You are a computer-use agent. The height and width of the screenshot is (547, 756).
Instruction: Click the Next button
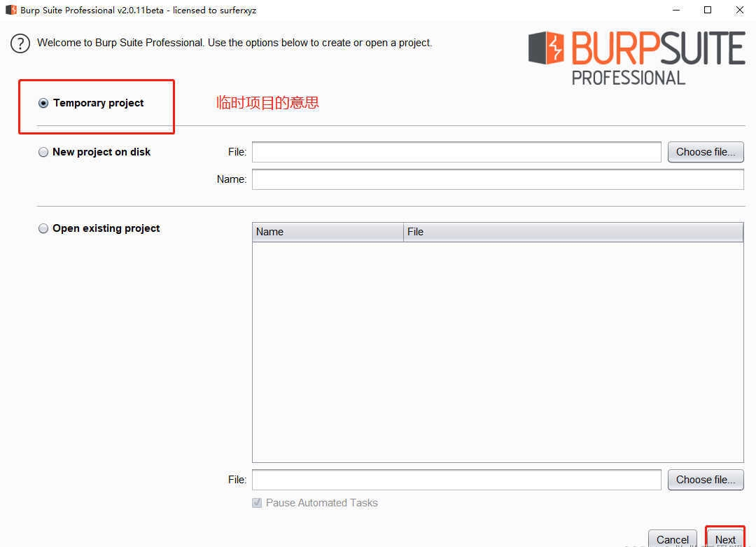point(725,539)
